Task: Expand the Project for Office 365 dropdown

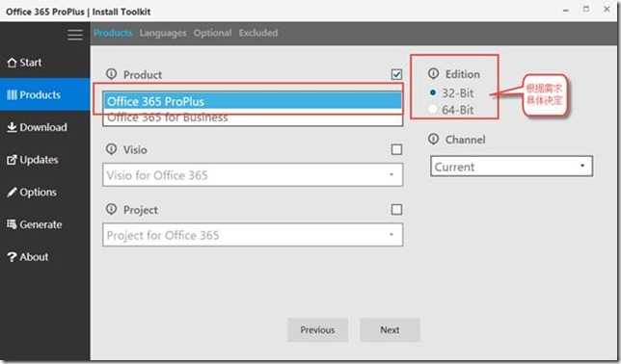Action: 253,235
